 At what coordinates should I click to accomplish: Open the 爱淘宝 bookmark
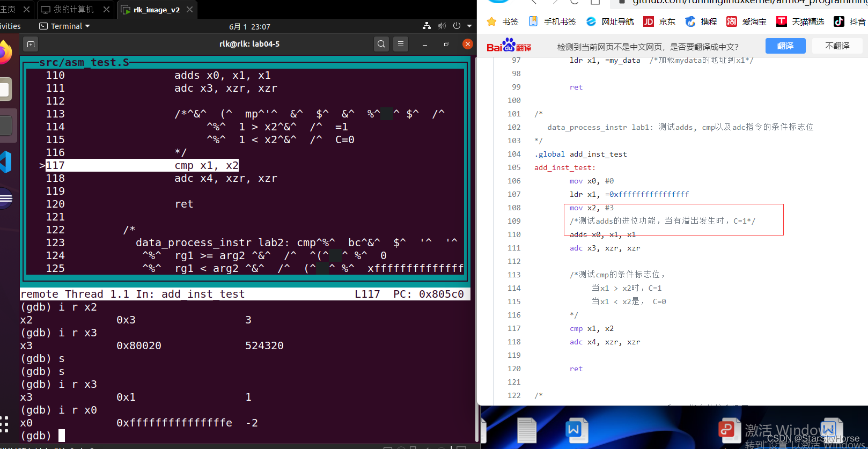[x=746, y=21]
